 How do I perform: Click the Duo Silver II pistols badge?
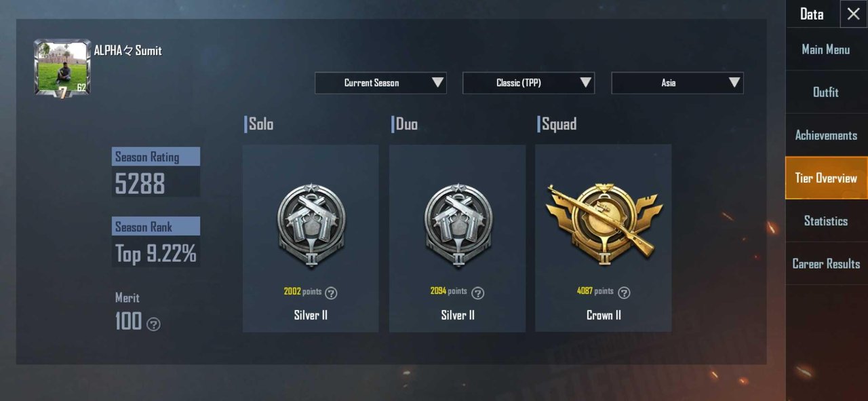point(458,226)
